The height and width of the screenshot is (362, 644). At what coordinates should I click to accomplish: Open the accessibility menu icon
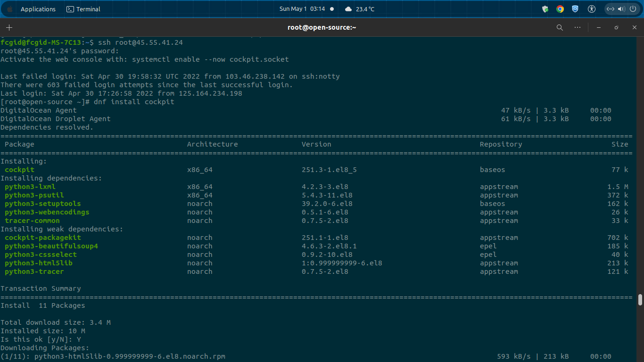click(x=592, y=9)
